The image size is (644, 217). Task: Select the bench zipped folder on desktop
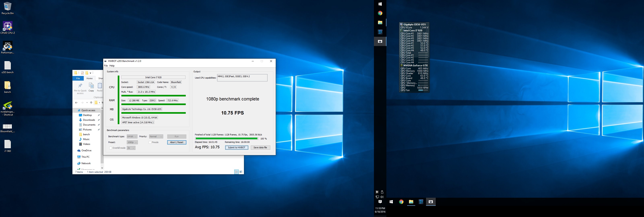pos(7,87)
